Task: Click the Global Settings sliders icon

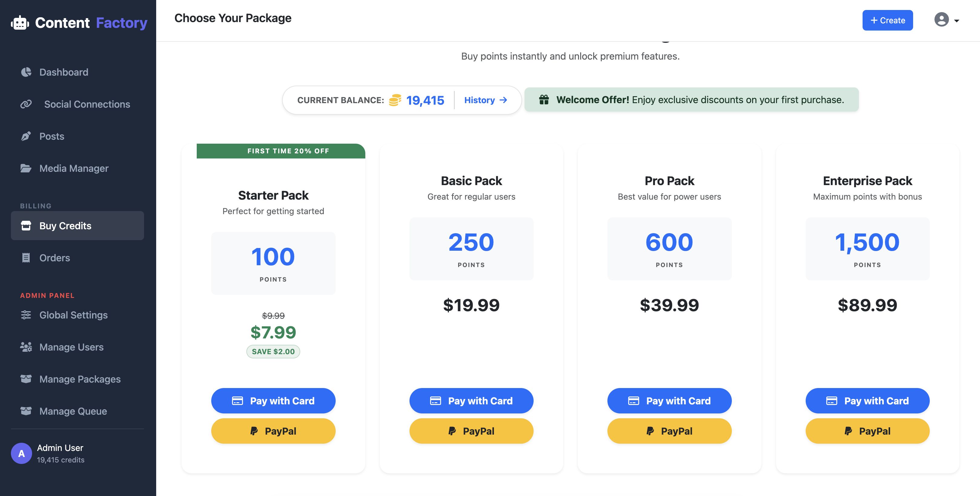Action: [x=26, y=315]
